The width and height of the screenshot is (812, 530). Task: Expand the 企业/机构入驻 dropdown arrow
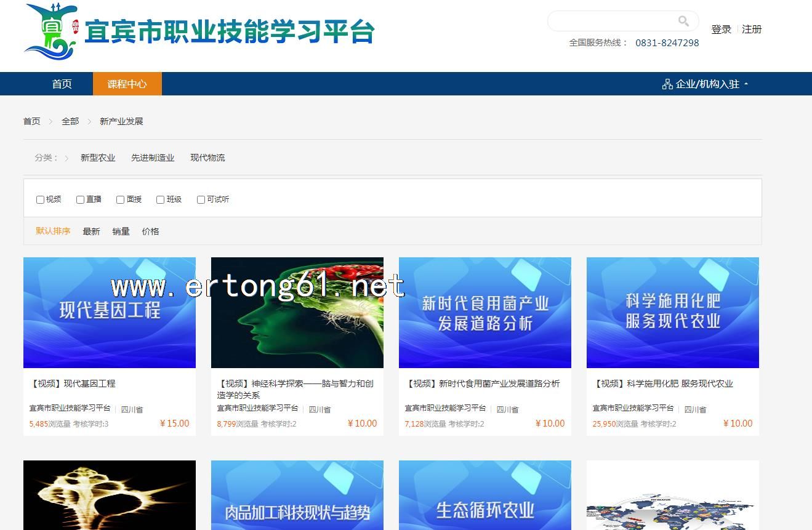pyautogui.click(x=746, y=84)
